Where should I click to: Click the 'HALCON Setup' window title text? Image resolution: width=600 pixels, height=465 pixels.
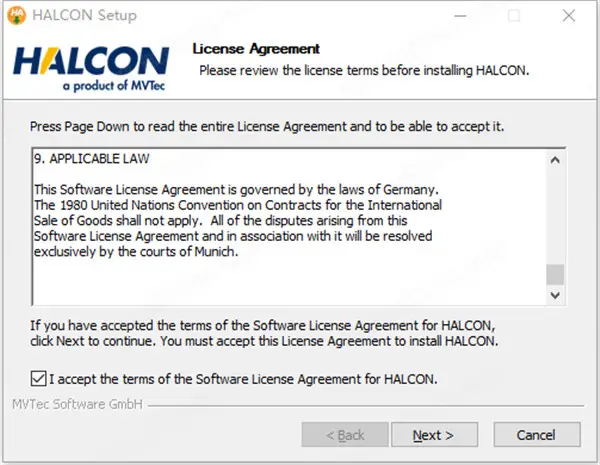pyautogui.click(x=85, y=16)
